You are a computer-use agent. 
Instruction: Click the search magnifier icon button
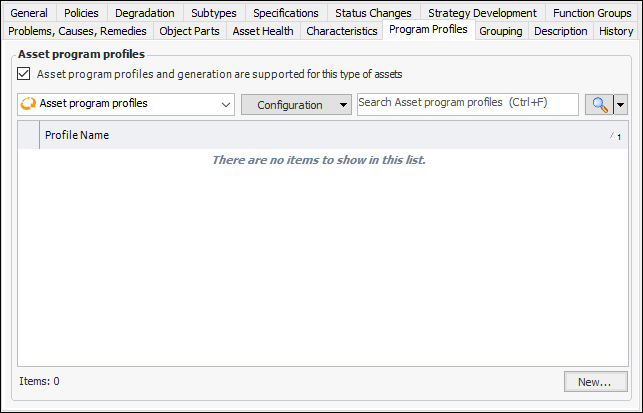point(599,105)
